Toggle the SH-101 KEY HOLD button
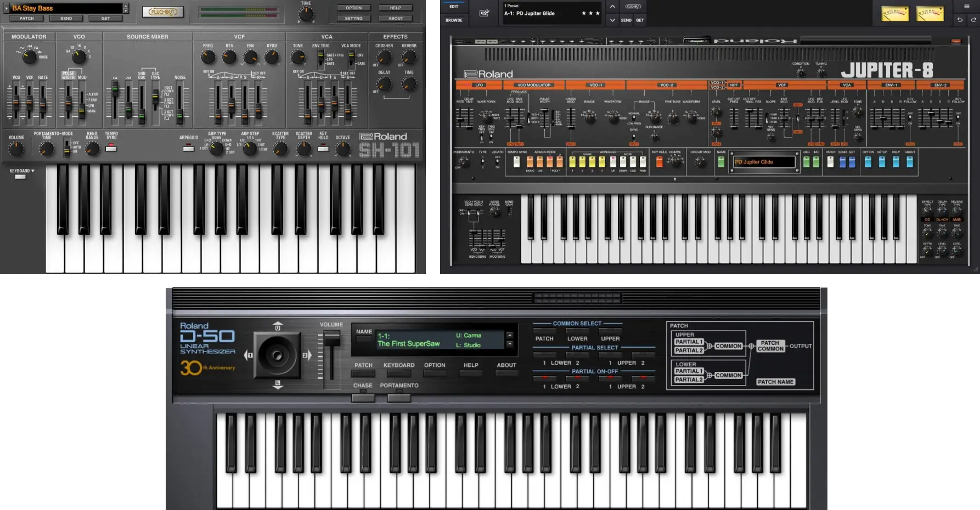This screenshot has height=510, width=980. tap(323, 148)
